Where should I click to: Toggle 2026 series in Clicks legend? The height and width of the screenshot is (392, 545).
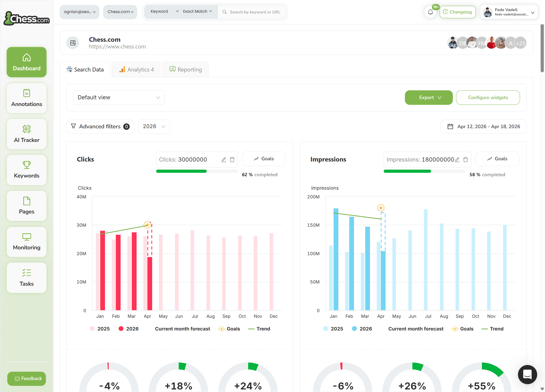[129, 329]
